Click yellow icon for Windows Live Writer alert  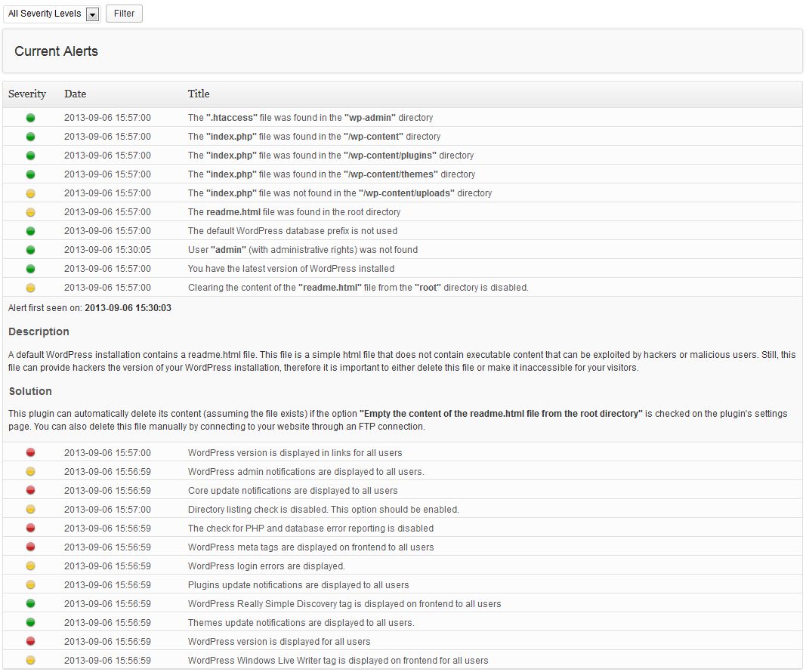pyautogui.click(x=31, y=661)
